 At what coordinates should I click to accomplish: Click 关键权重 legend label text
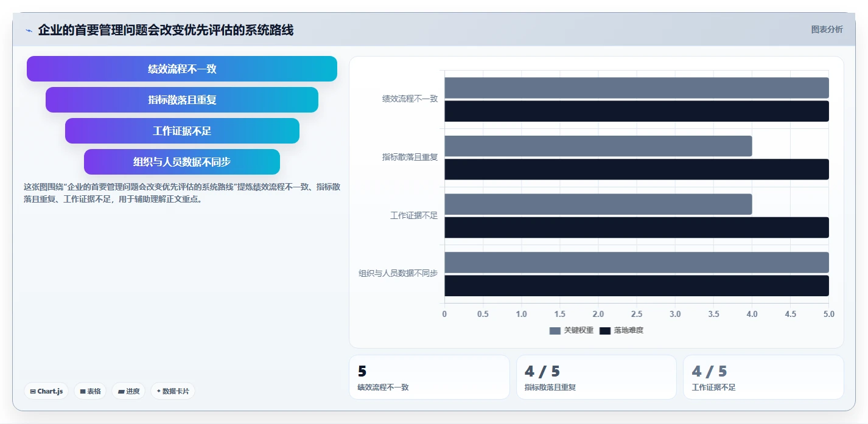click(x=578, y=330)
